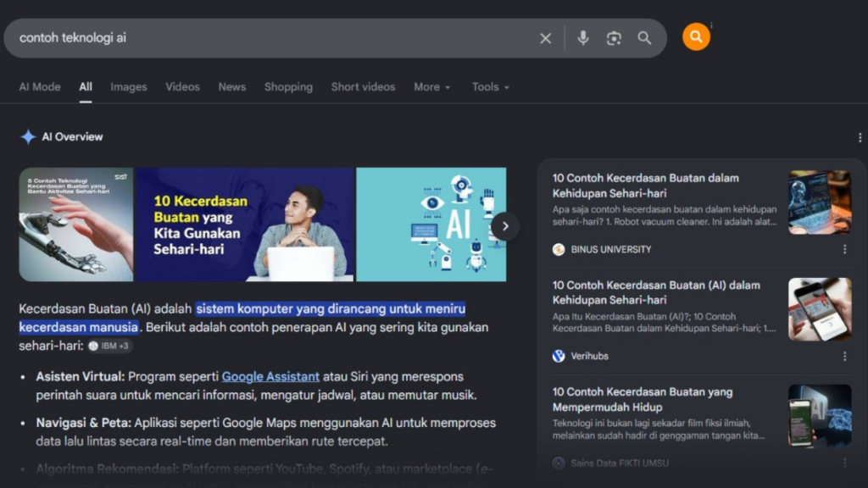Open '10 Contoh Kecerdasan Buatan (AI) dalam Kehidupan' result

[x=656, y=292]
